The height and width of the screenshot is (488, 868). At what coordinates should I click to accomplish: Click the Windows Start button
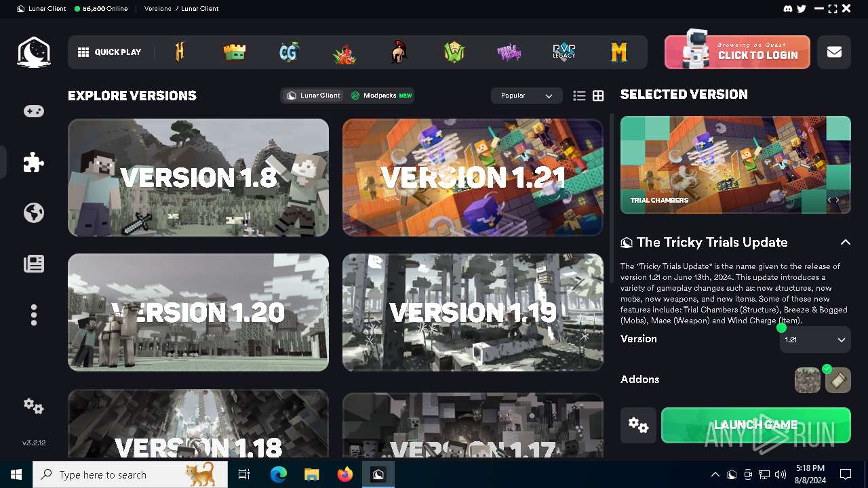click(16, 474)
